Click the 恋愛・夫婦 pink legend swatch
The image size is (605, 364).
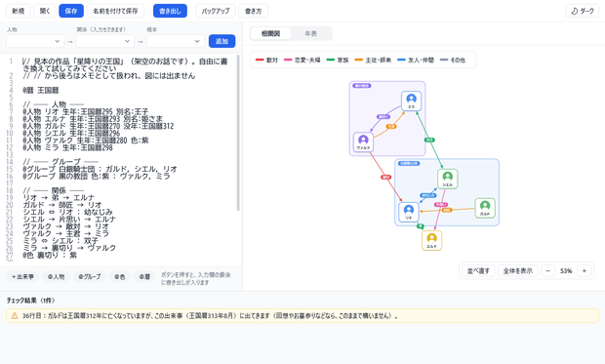(x=288, y=60)
